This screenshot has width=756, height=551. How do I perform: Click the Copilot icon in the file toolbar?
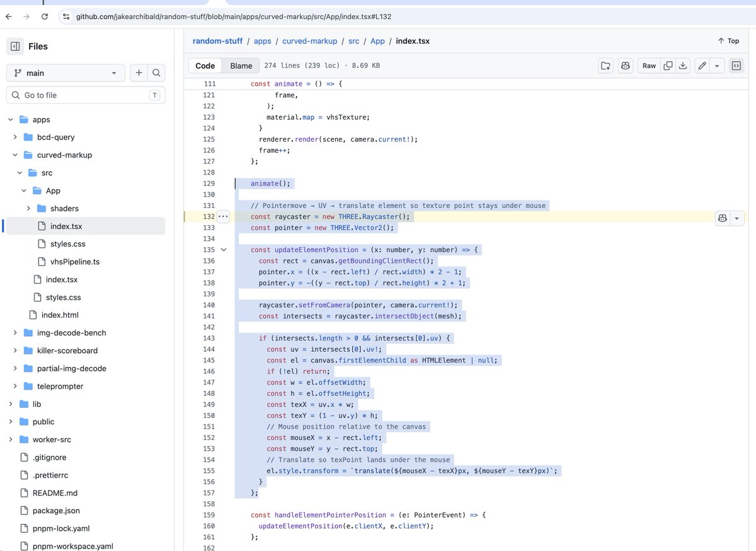(x=625, y=66)
